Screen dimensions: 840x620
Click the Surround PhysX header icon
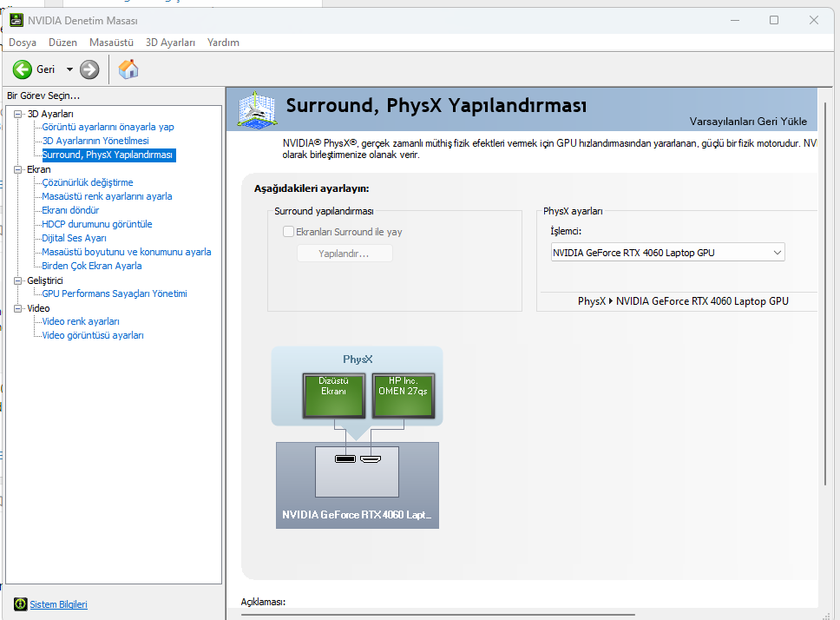coord(257,109)
